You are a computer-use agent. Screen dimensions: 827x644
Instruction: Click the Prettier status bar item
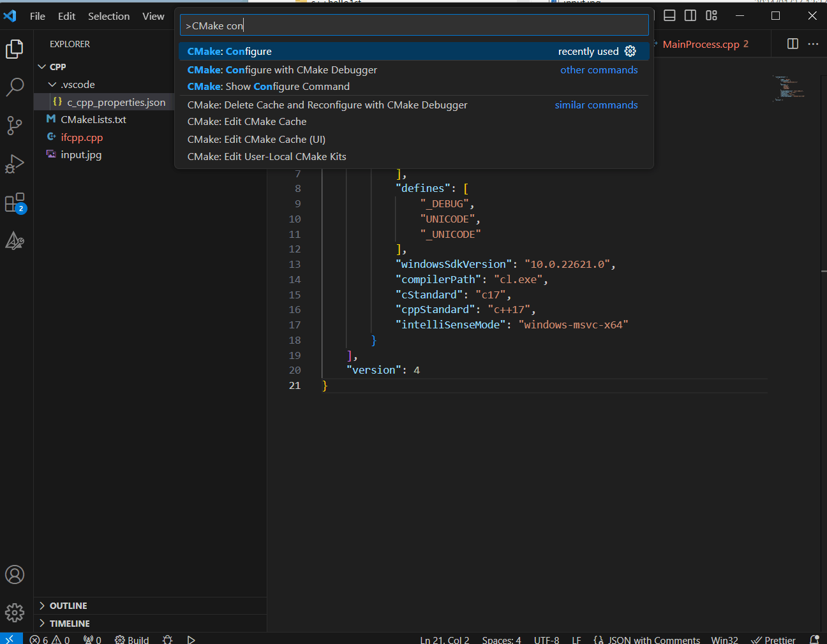pyautogui.click(x=773, y=640)
